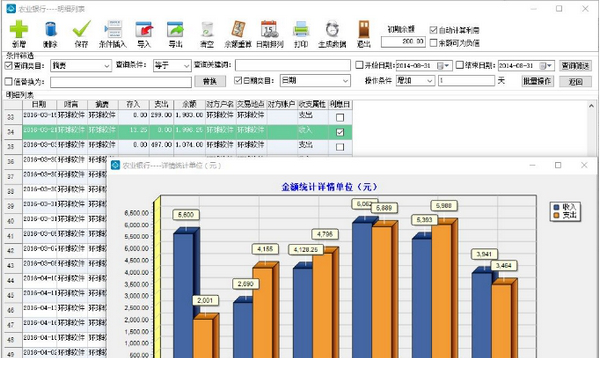The image size is (600, 372).
Task: Click the 批量操作 (Batch operation) button
Action: 537,81
